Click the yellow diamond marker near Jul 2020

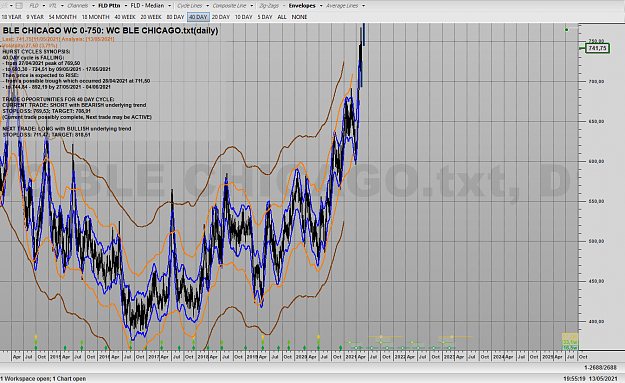[318, 337]
